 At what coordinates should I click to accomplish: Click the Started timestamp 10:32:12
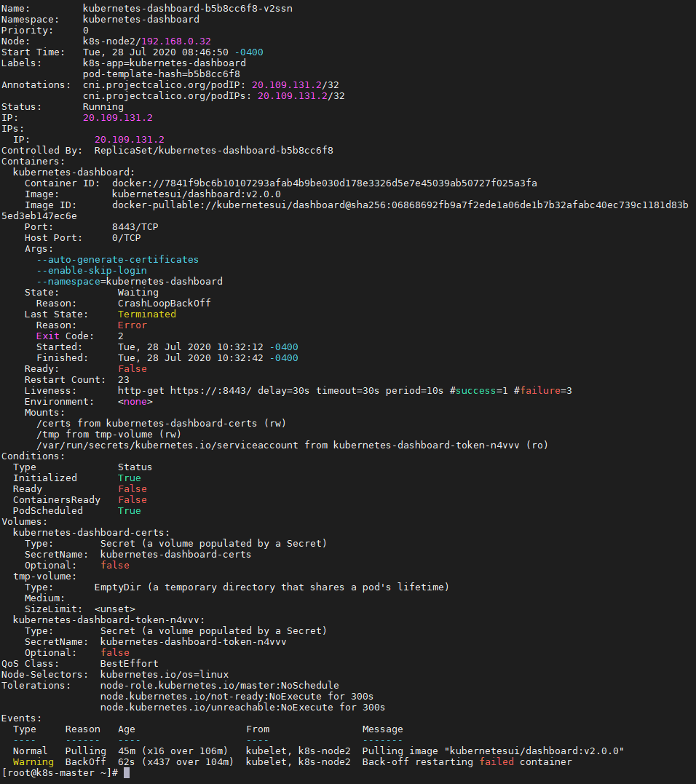240,347
